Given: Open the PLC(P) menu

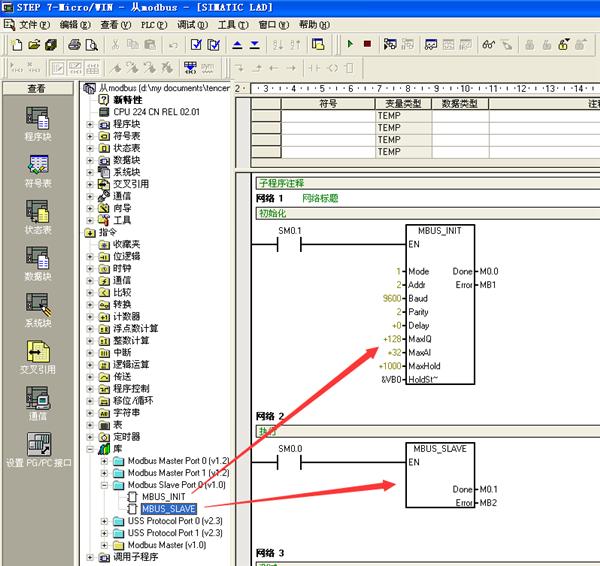Looking at the screenshot, I should [154, 25].
